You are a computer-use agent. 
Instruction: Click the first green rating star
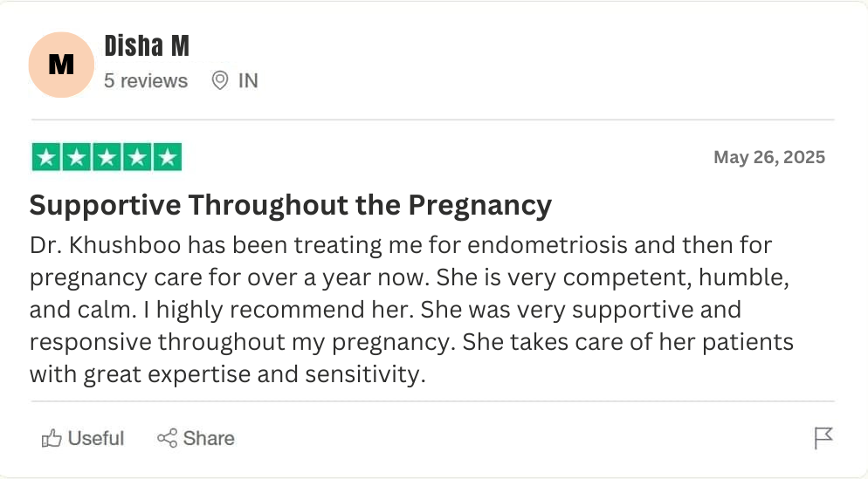coord(47,158)
